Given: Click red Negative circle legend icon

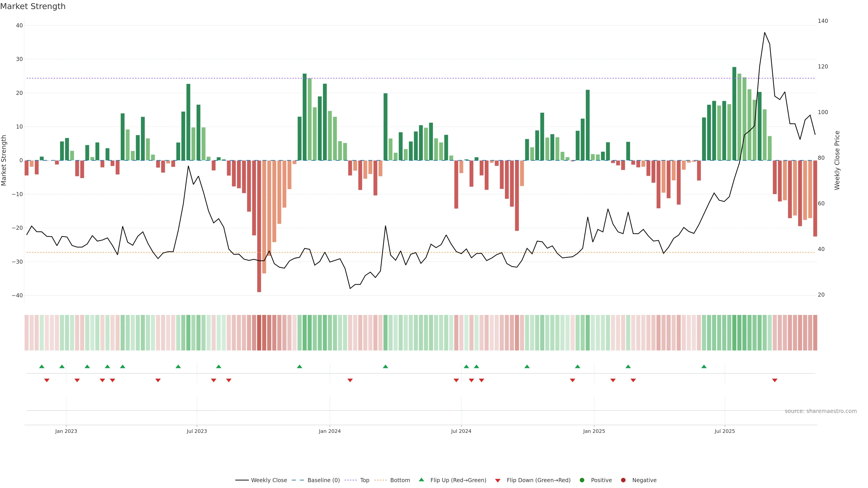Looking at the screenshot, I should click(x=623, y=480).
